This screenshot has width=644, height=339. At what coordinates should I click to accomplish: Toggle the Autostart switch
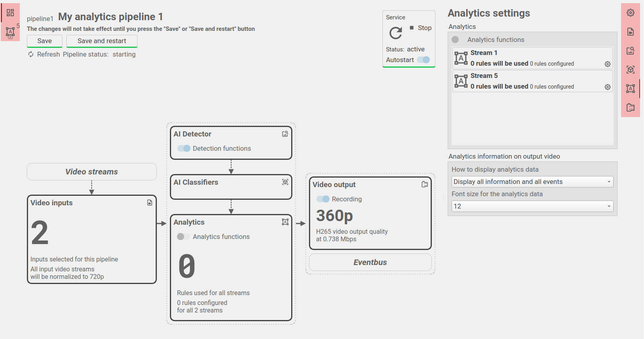coord(424,60)
